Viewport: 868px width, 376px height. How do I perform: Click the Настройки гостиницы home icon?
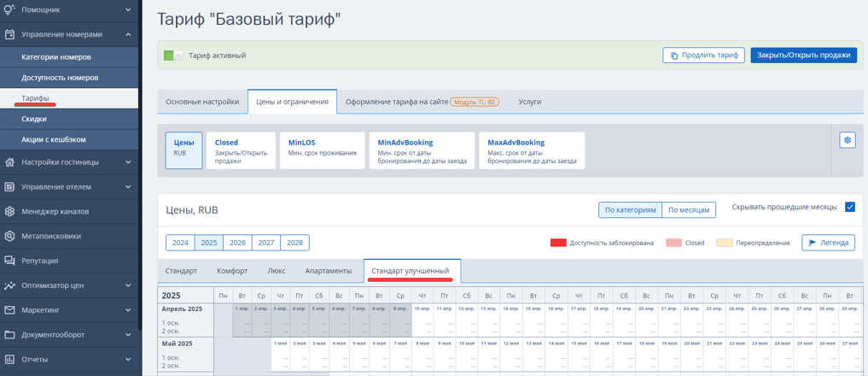click(x=9, y=162)
